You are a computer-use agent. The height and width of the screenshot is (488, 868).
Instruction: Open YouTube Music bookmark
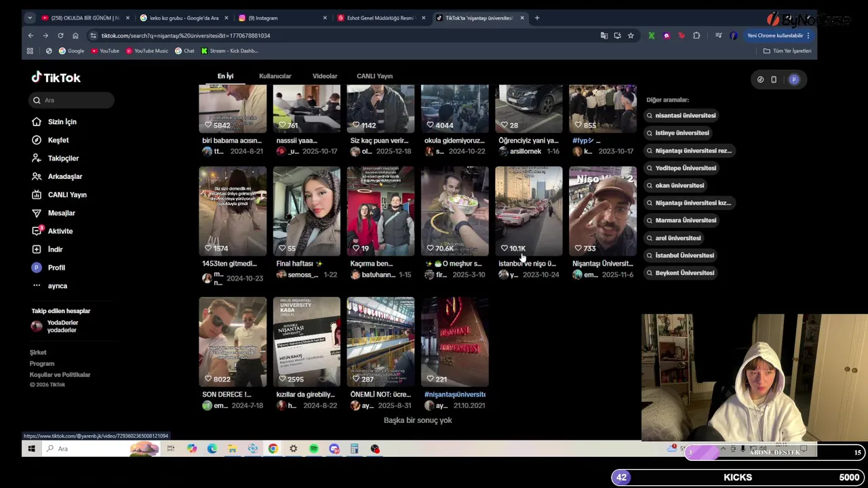(147, 51)
